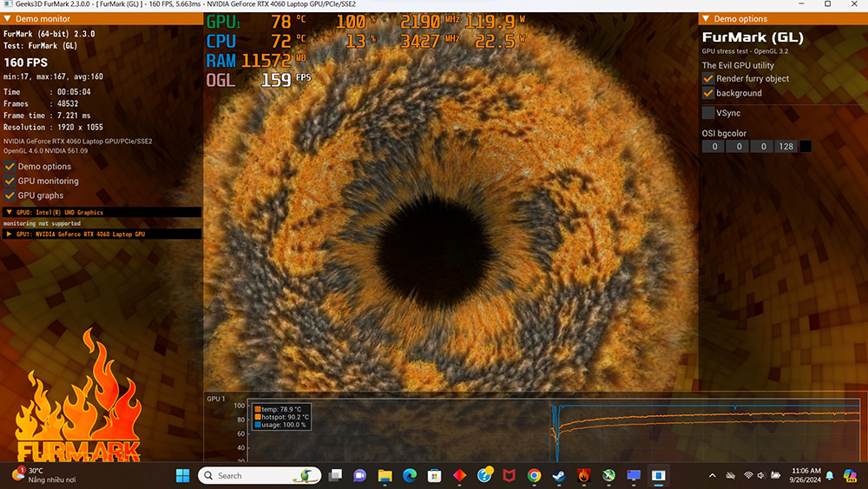Untick the Demo options checkbox in monitor
Viewport: 868px width, 489px height.
point(10,166)
